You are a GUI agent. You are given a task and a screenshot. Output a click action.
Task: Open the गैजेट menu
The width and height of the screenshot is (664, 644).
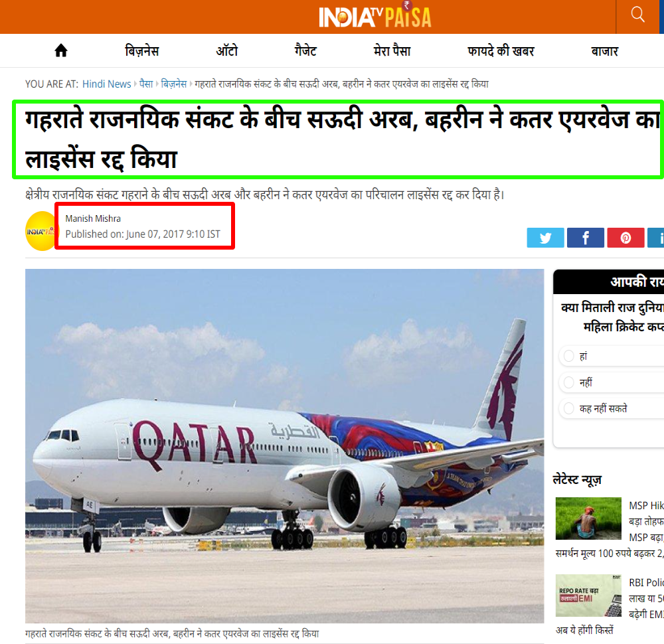(305, 51)
